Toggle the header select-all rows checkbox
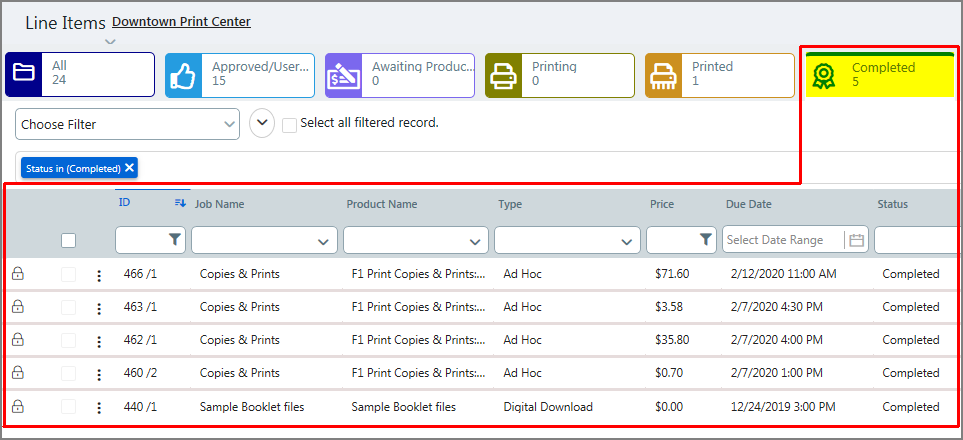963x440 pixels. point(68,240)
